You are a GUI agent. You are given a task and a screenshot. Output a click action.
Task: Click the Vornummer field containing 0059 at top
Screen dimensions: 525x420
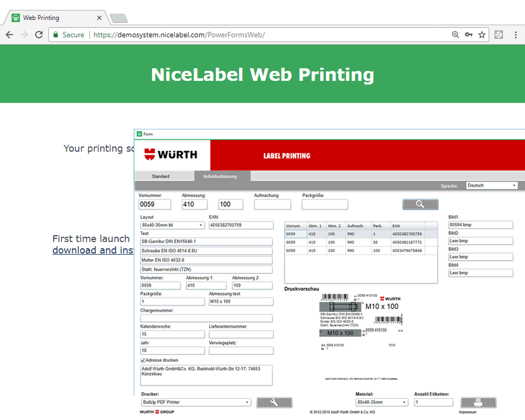155,204
